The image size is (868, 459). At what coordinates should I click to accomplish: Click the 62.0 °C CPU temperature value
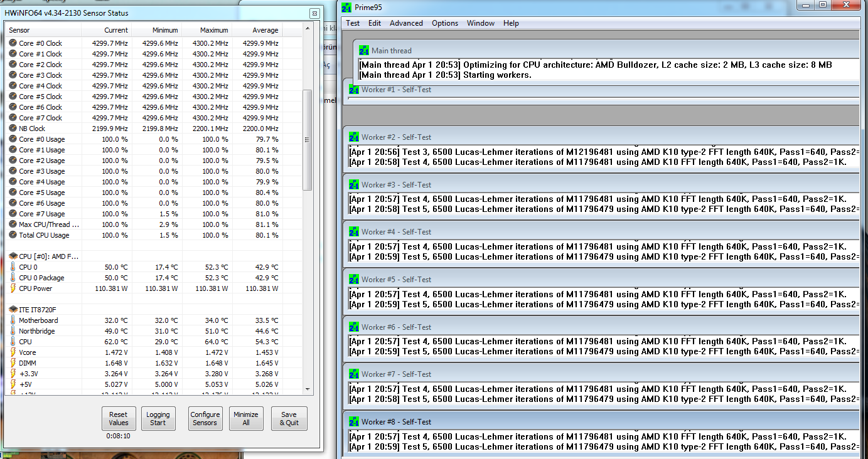116,342
